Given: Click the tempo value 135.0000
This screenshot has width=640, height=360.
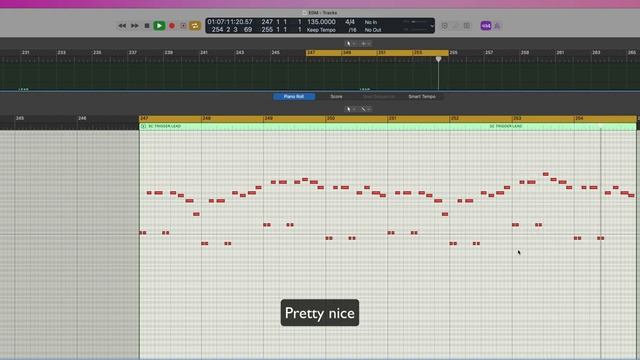Looking at the screenshot, I should tap(321, 22).
